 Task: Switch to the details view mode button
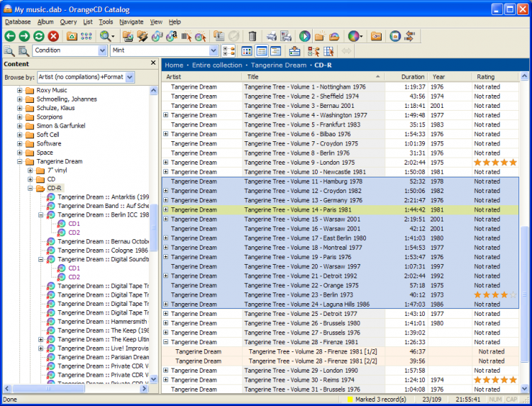[276, 51]
